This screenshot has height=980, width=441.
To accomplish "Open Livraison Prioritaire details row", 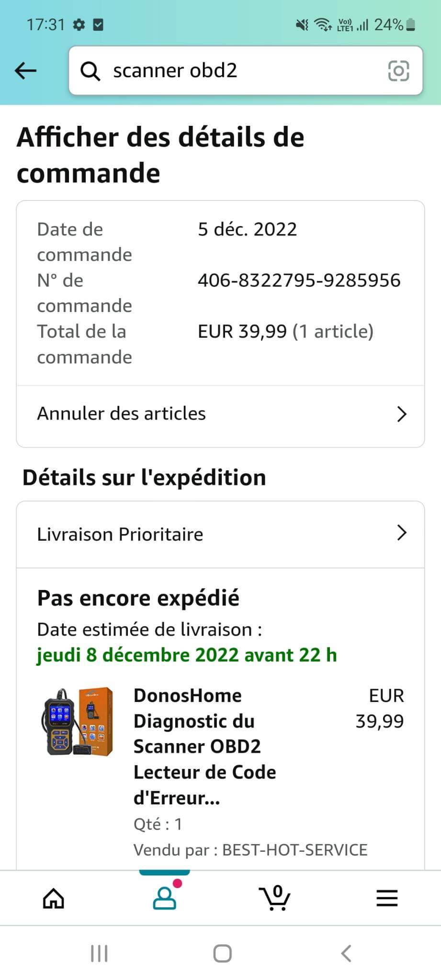I will click(x=220, y=535).
